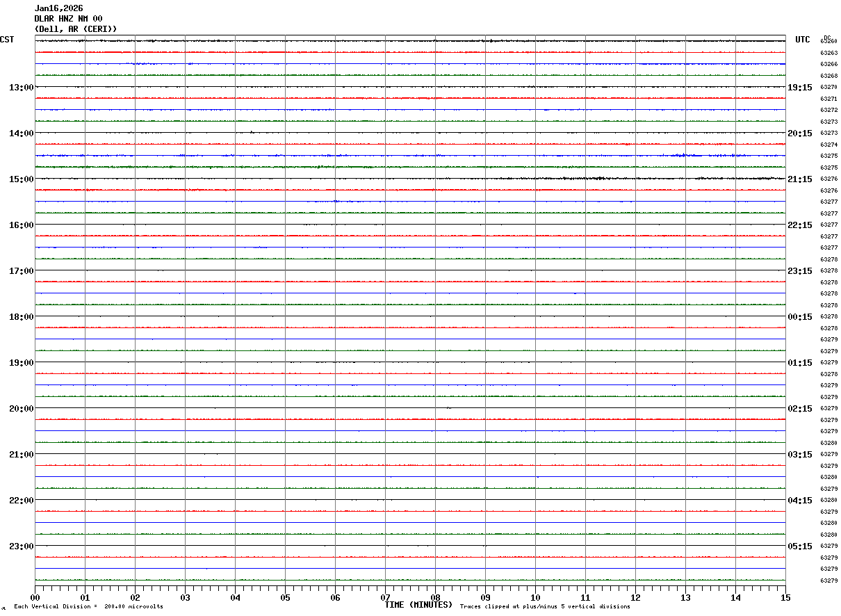Click minute "08" on the bottom axis
This screenshot has height=616, width=841.
click(435, 597)
